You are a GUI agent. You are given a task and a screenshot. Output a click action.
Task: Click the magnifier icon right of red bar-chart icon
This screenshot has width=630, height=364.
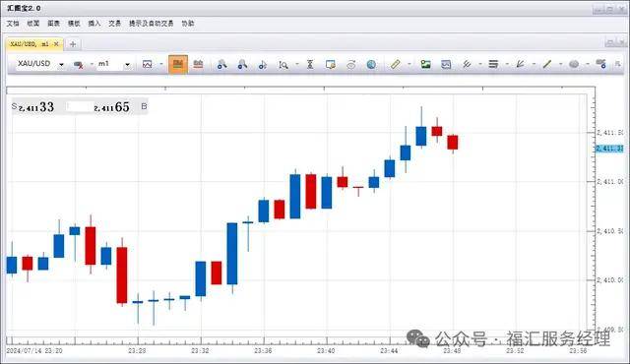click(221, 64)
